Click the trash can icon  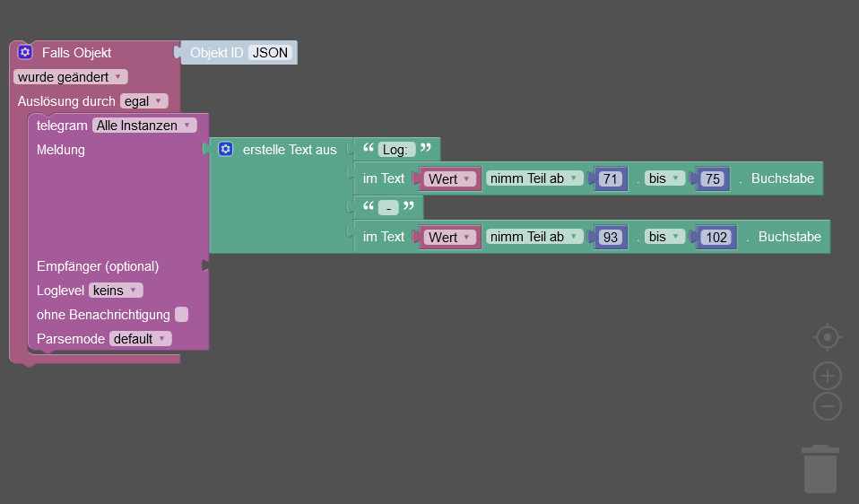click(x=820, y=469)
